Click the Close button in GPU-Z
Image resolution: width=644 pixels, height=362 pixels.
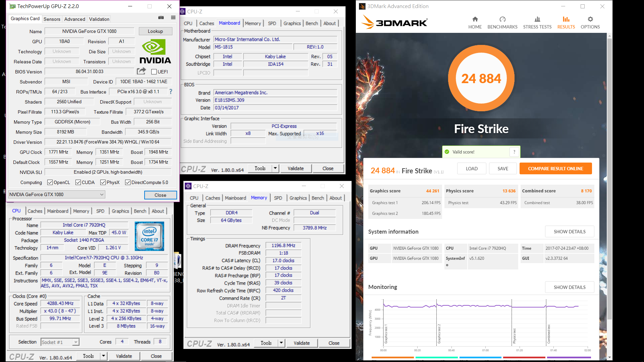click(160, 195)
